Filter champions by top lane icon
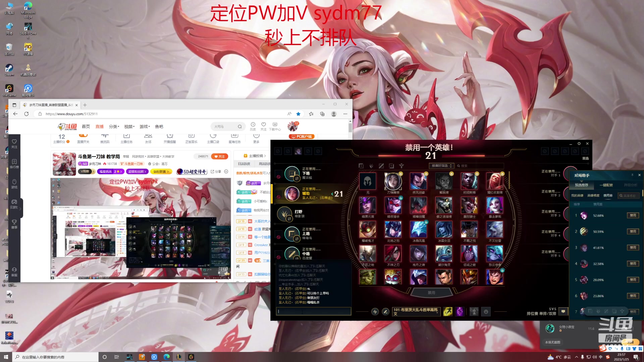Image resolution: width=644 pixels, height=362 pixels. click(361, 166)
